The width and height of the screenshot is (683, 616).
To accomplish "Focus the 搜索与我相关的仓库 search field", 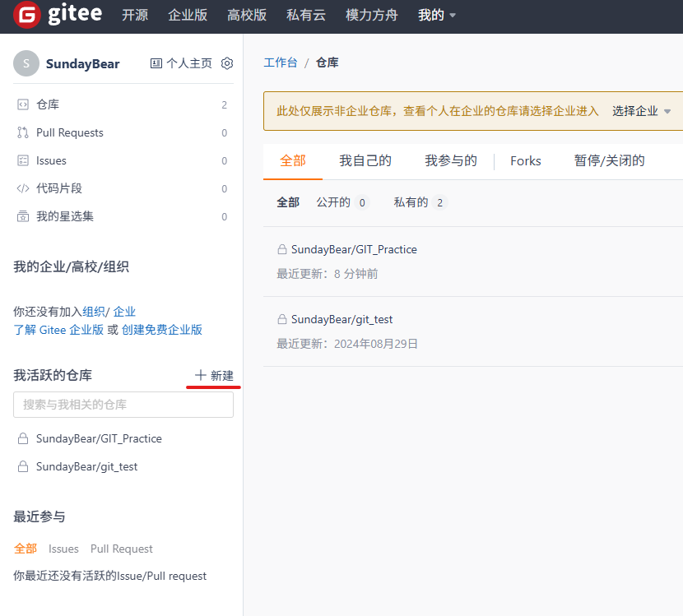I will (x=123, y=405).
